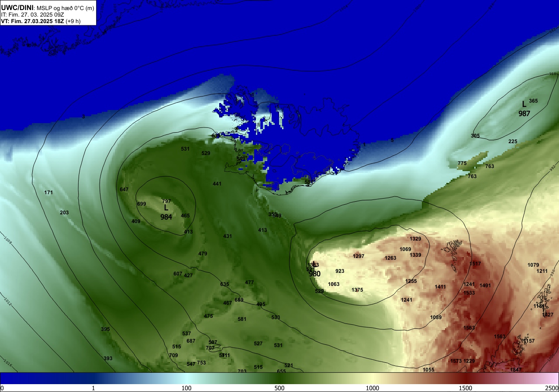Click the height value 431
This screenshot has height=392, width=559.
point(228,236)
